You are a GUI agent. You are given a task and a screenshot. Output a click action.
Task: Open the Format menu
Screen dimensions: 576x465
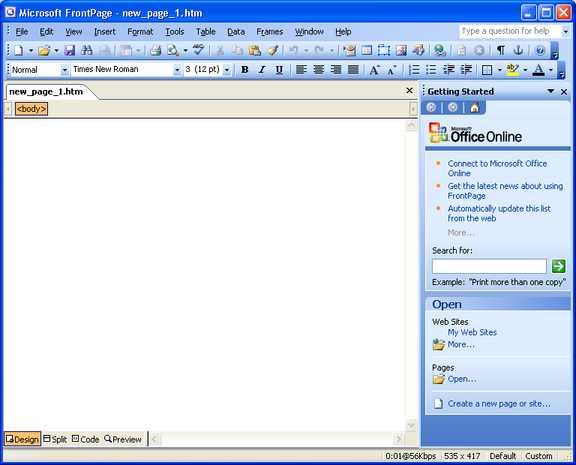point(140,32)
